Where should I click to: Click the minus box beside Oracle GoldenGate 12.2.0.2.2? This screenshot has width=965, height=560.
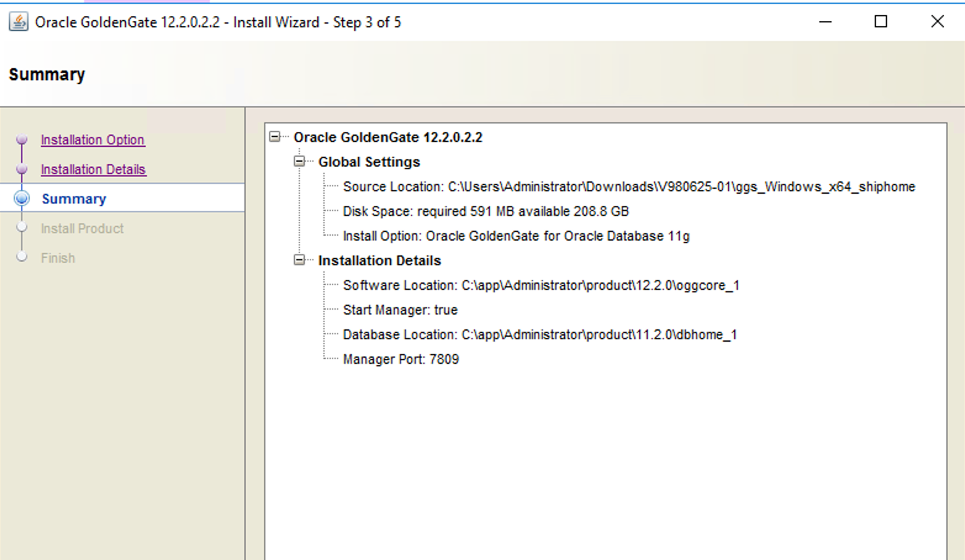coord(274,136)
